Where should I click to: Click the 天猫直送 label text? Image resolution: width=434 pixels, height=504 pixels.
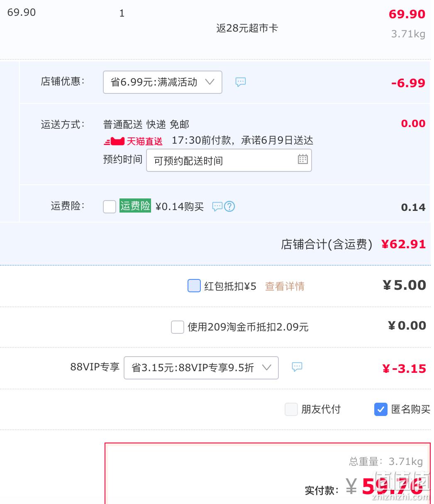(144, 142)
